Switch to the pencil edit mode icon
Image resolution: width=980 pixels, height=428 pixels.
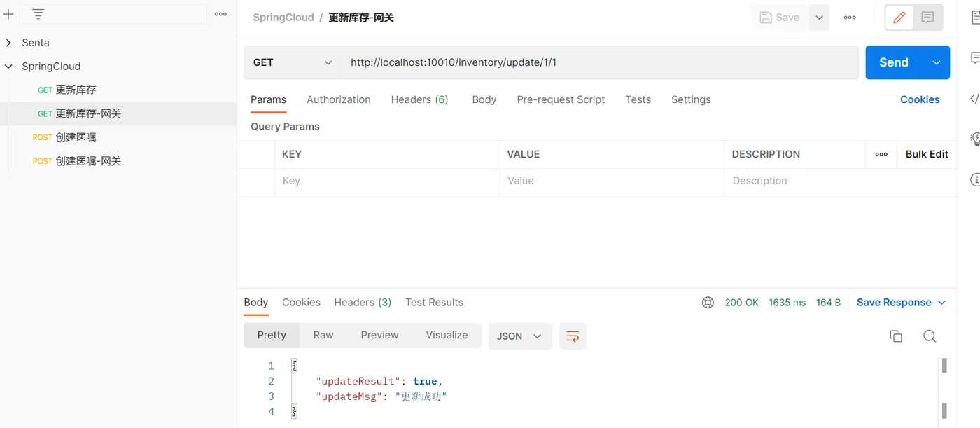click(899, 18)
